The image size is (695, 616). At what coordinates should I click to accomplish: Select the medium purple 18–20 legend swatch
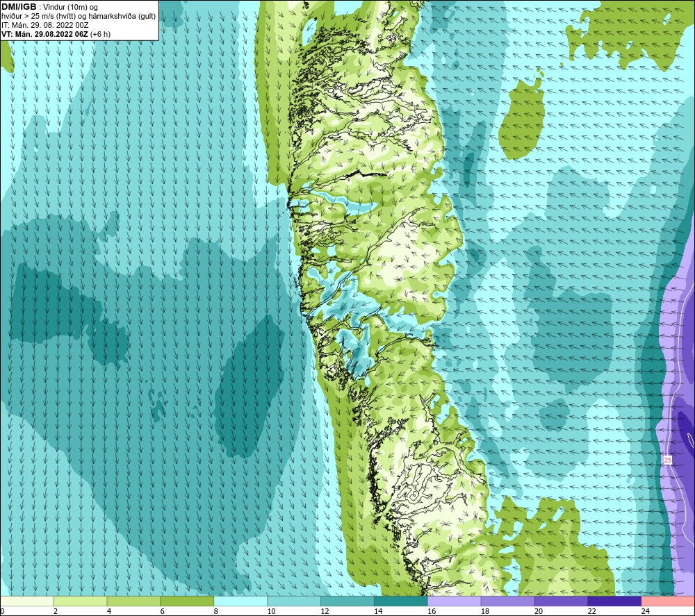click(507, 601)
